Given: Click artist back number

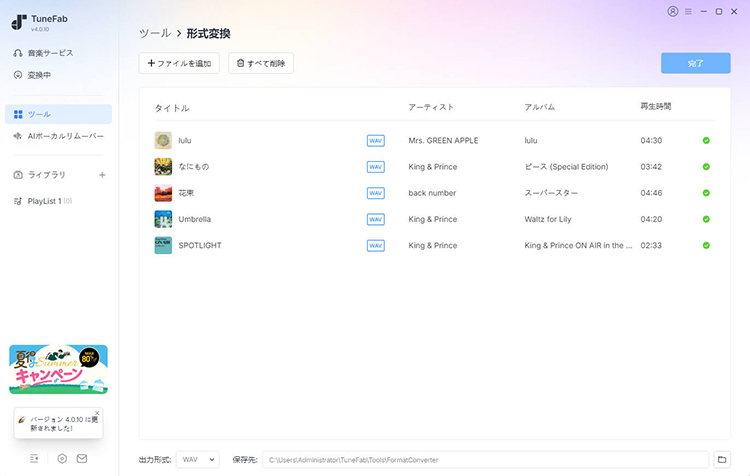Looking at the screenshot, I should pyautogui.click(x=432, y=193).
